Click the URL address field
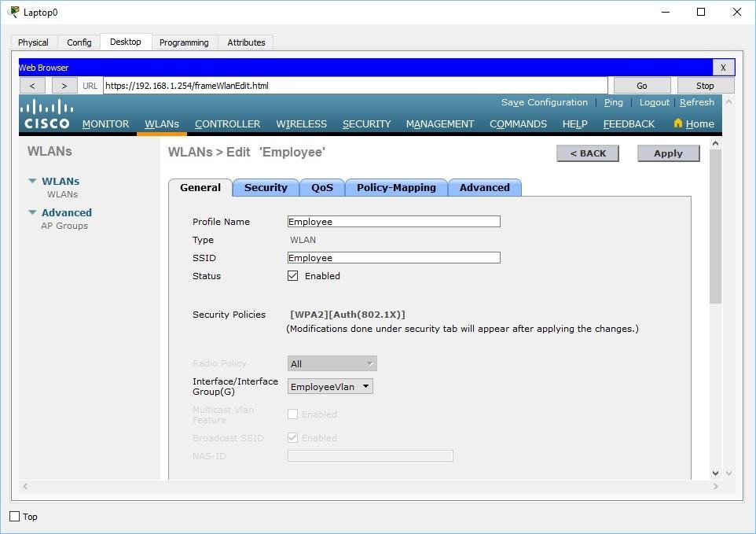This screenshot has width=756, height=534. point(354,86)
